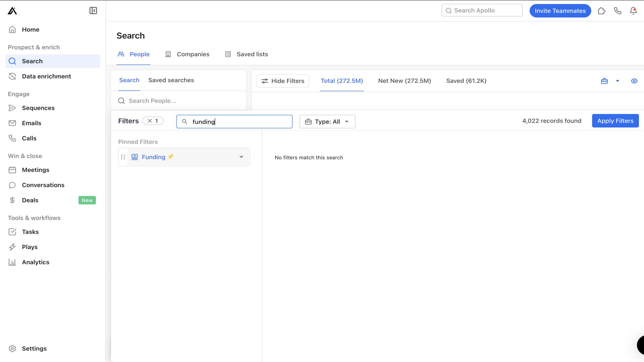
Task: Open Emails section
Action: [53, 123]
